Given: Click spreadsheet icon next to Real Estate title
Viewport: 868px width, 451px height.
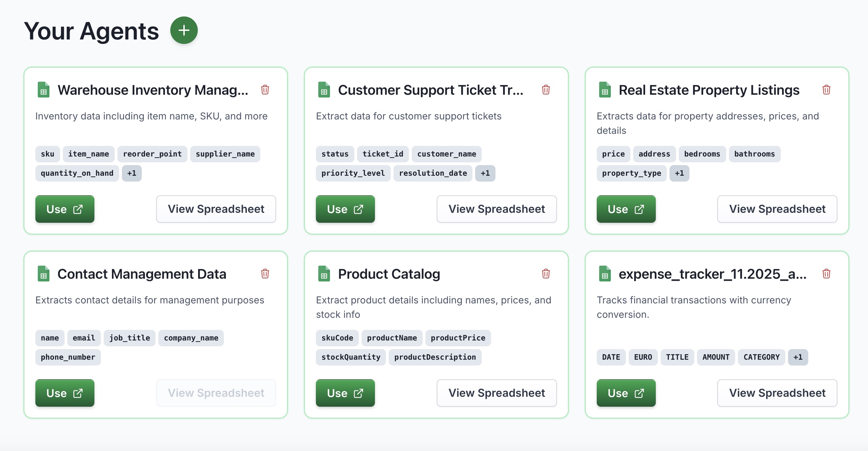Looking at the screenshot, I should tap(605, 90).
